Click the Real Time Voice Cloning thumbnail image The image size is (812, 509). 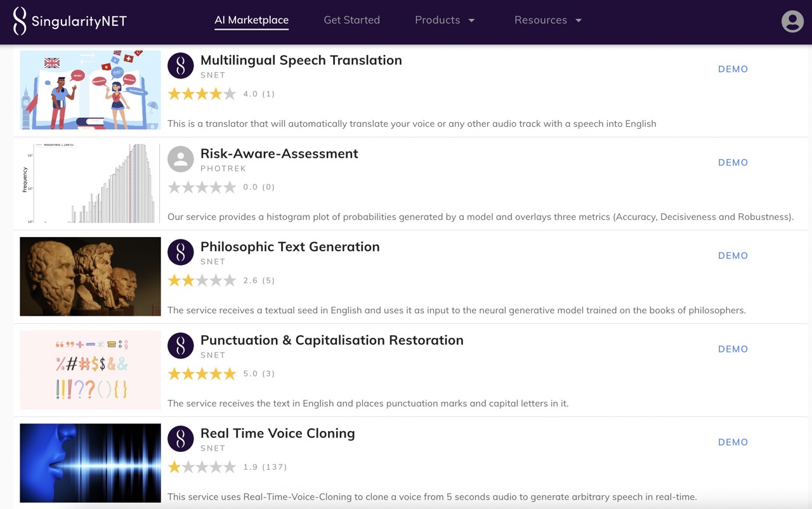89,463
